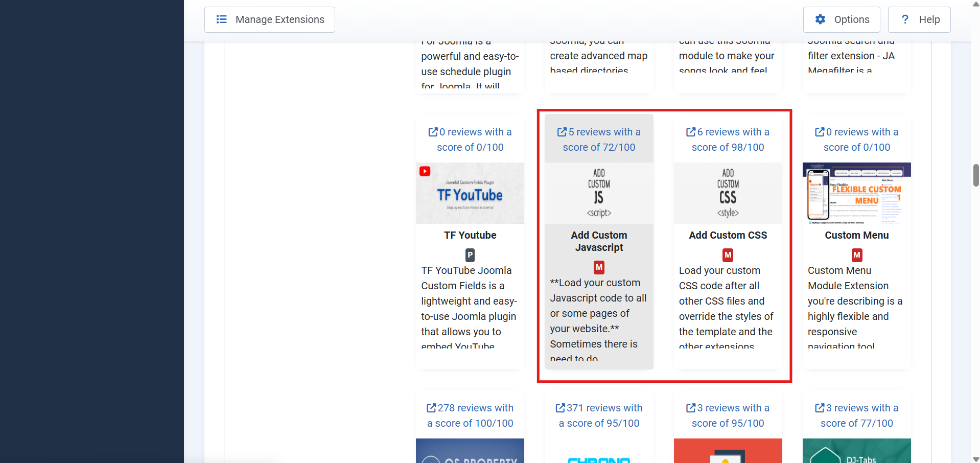Viewport: 980px width, 463px height.
Task: Click the Options gear icon
Action: (x=820, y=19)
